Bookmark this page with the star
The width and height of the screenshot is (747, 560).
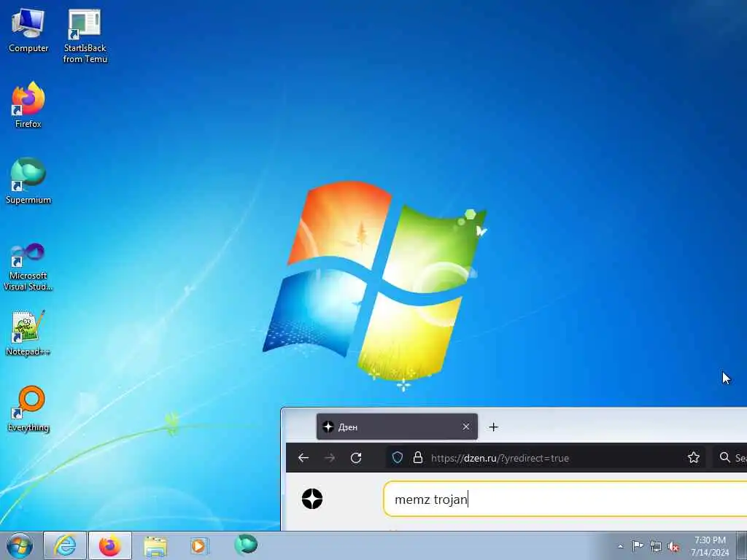694,458
